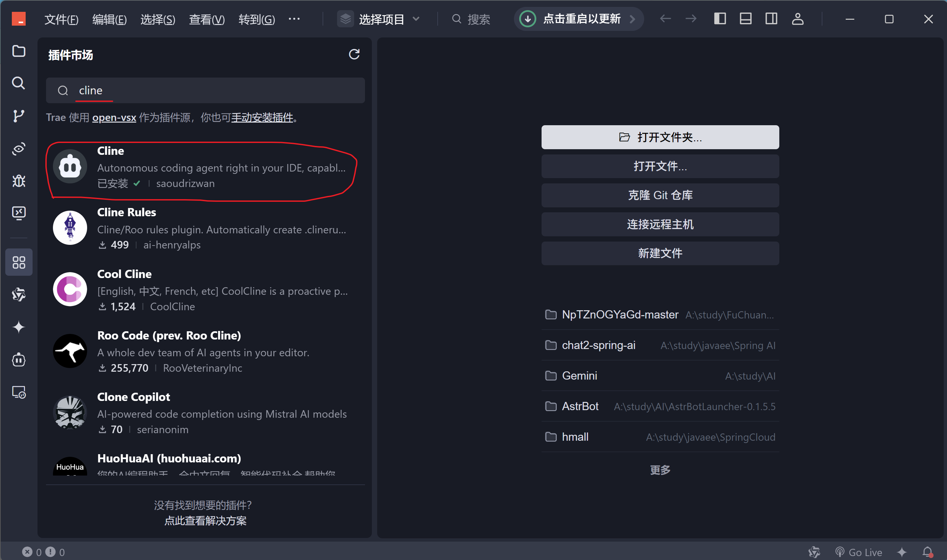Open the source control branch icon

(x=18, y=115)
